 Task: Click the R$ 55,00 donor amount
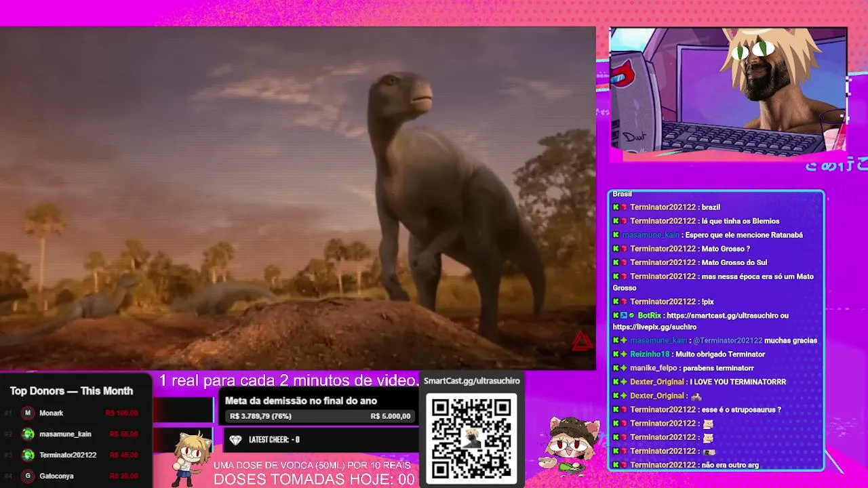(124, 434)
